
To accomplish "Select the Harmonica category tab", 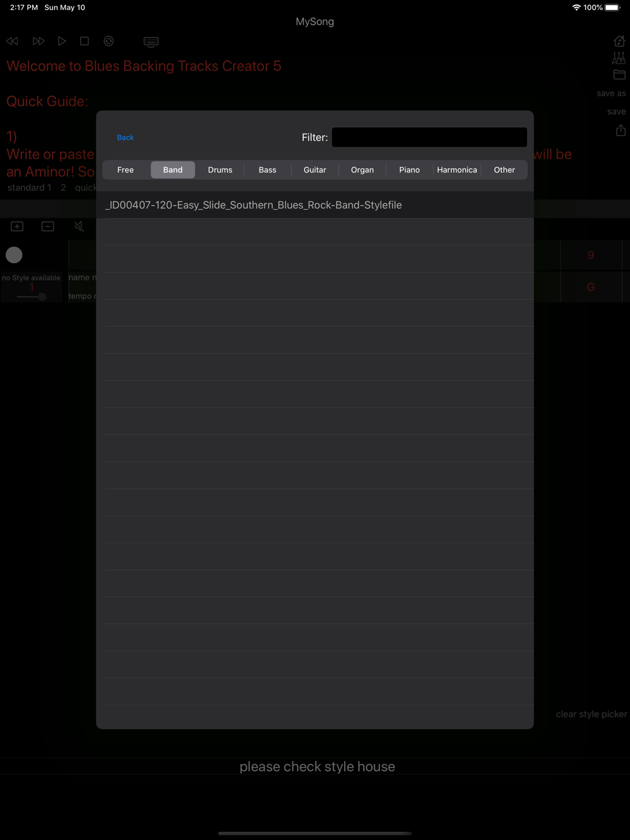I will [x=457, y=170].
